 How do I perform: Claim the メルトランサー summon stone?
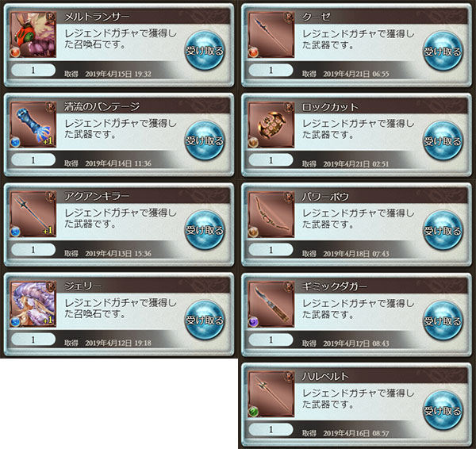[x=205, y=51]
